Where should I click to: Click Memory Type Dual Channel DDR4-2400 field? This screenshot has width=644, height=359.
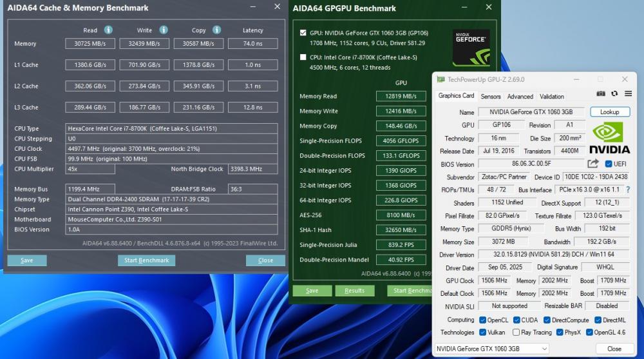[171, 199]
